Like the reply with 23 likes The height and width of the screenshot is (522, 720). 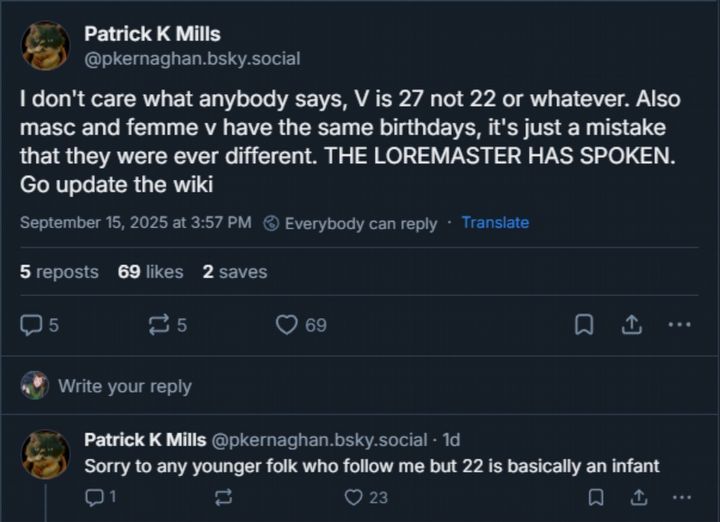(x=353, y=497)
